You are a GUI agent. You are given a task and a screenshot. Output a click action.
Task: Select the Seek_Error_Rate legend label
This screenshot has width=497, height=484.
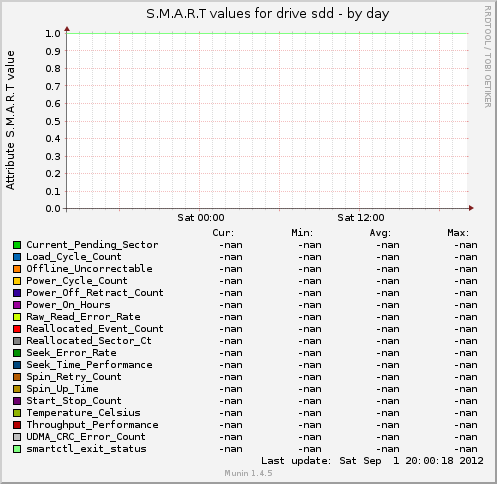pyautogui.click(x=71, y=353)
